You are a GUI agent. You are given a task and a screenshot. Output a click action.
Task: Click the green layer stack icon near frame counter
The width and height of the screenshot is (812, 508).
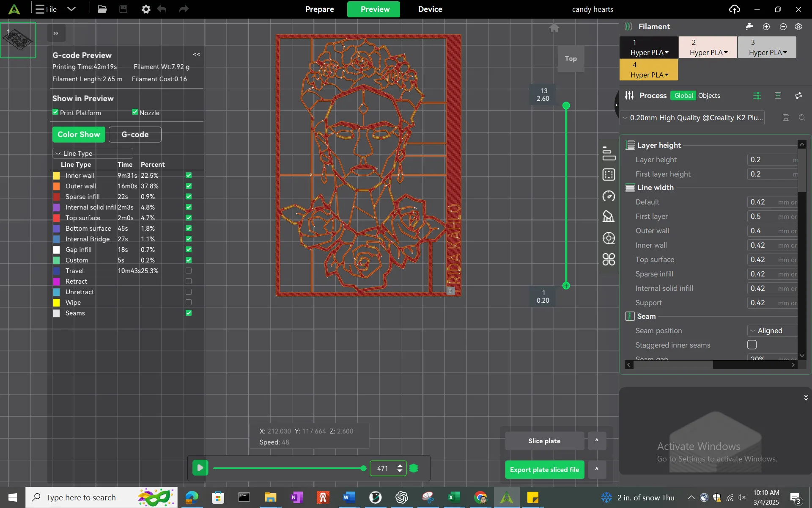pos(414,468)
